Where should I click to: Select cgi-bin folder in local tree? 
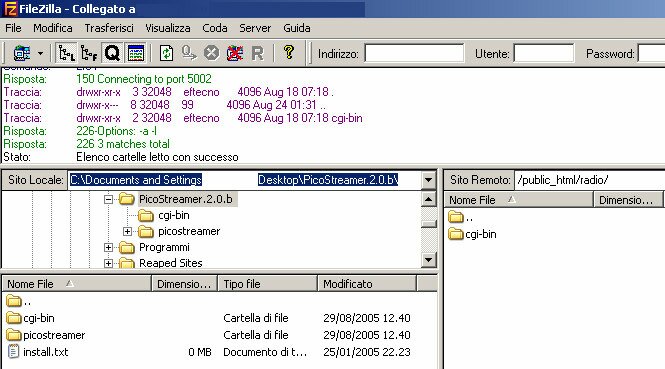(173, 215)
